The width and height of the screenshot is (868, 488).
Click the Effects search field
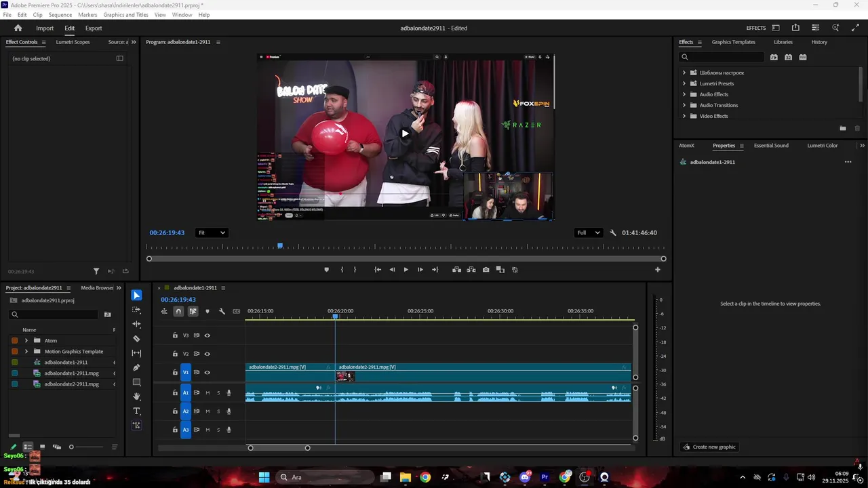tap(723, 57)
